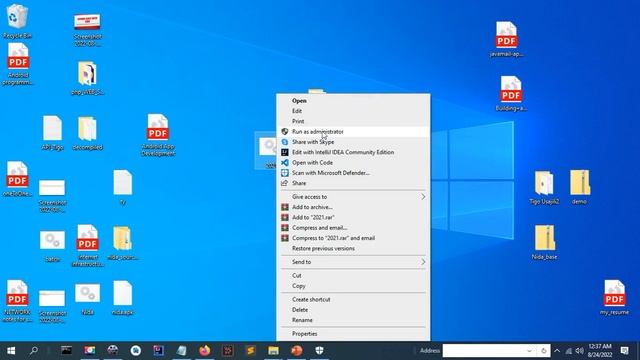This screenshot has width=640, height=360.
Task: Open the volume control in tray
Action: pyautogui.click(x=580, y=351)
